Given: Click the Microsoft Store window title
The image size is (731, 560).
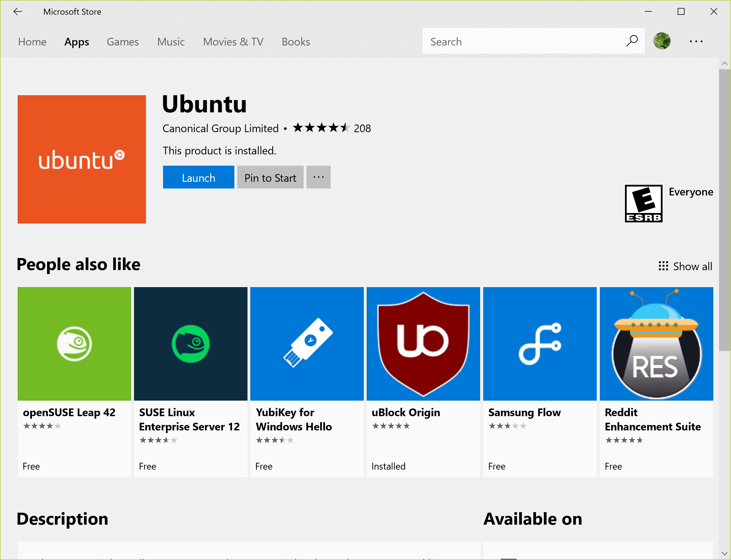Looking at the screenshot, I should (72, 12).
